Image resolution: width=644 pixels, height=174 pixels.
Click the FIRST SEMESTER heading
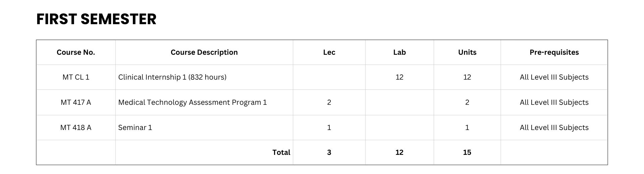tap(96, 19)
